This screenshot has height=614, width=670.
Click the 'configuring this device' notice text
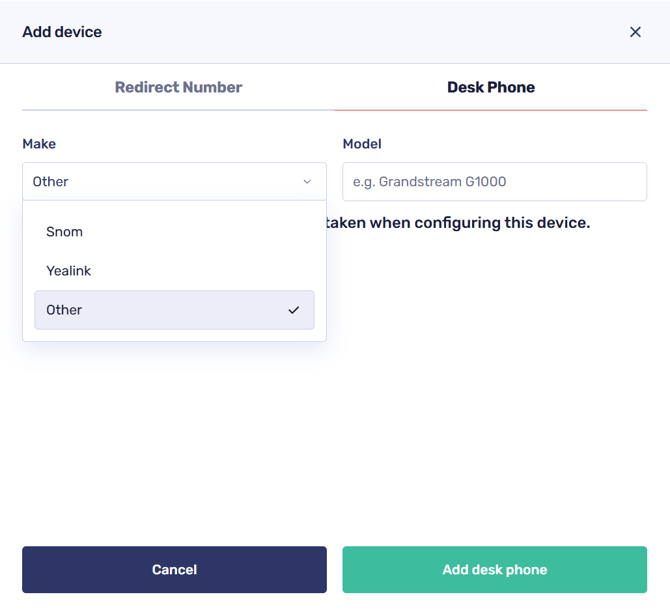point(458,223)
